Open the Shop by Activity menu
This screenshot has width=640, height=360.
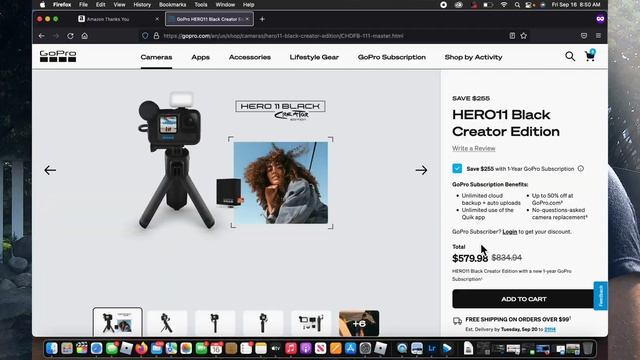473,57
